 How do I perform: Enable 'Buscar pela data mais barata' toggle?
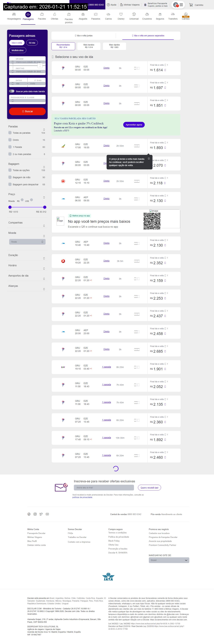click(x=12, y=91)
